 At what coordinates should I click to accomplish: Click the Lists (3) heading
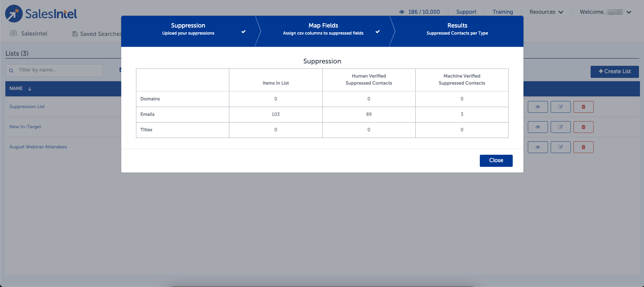click(x=17, y=54)
